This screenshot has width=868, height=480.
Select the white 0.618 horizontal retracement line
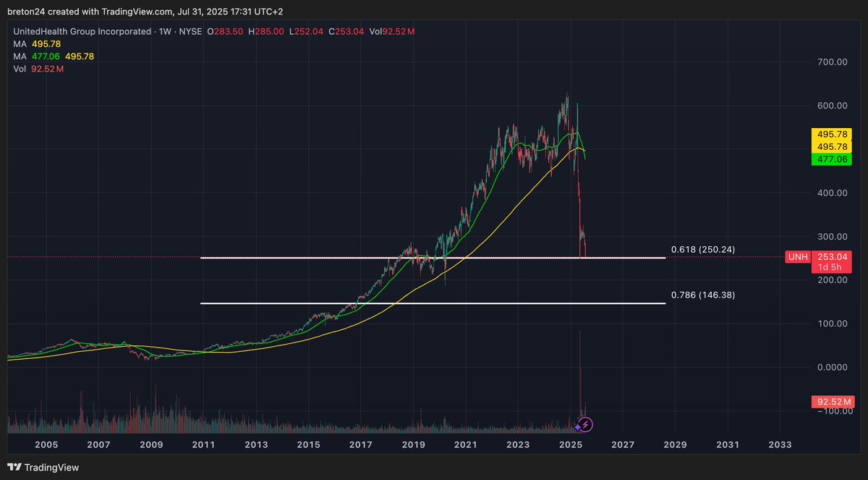coord(433,258)
